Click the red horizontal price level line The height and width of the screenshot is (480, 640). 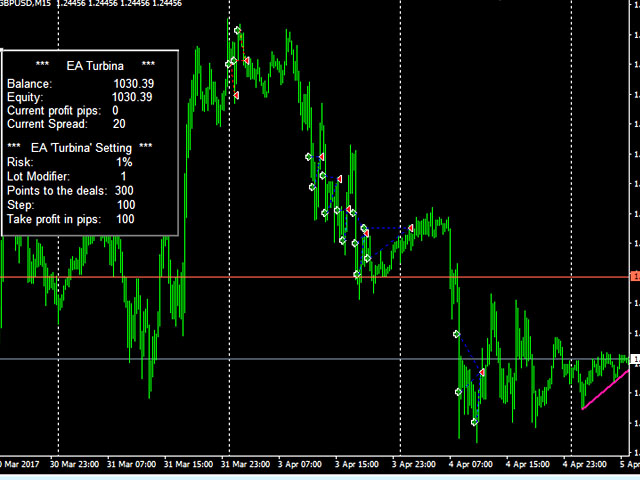[300, 276]
